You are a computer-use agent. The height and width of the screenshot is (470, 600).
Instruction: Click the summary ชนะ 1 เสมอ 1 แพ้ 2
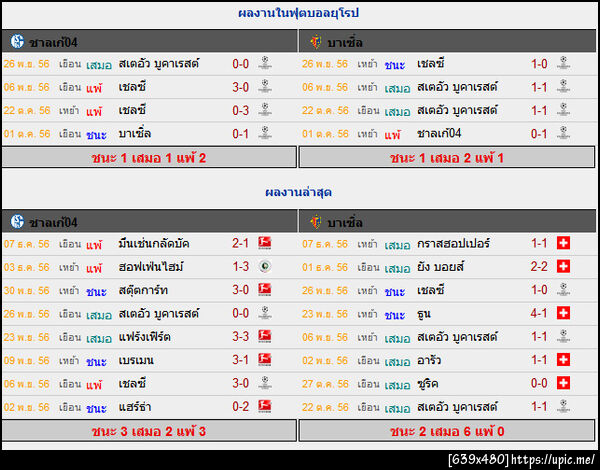click(149, 158)
